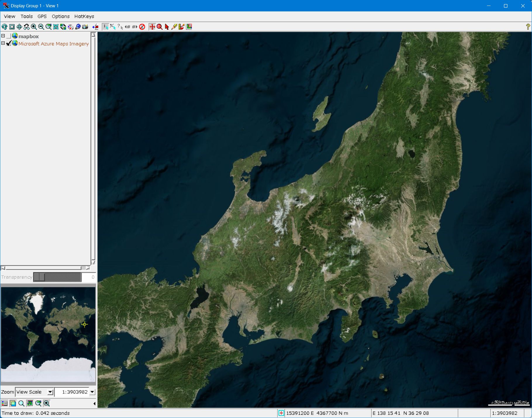The image size is (532, 418).
Task: Click the zoom out magnifier toolbar icon
Action: 41,27
